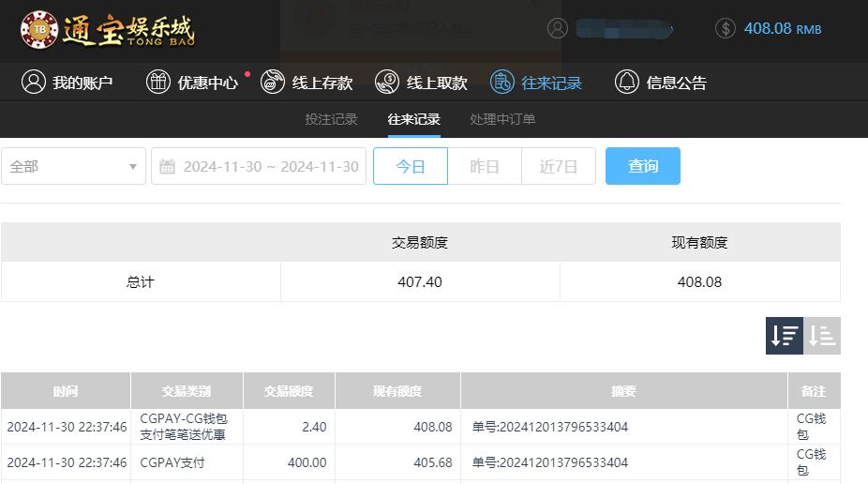Select the 今日 date filter
Image resolution: width=868 pixels, height=484 pixels.
[x=411, y=166]
